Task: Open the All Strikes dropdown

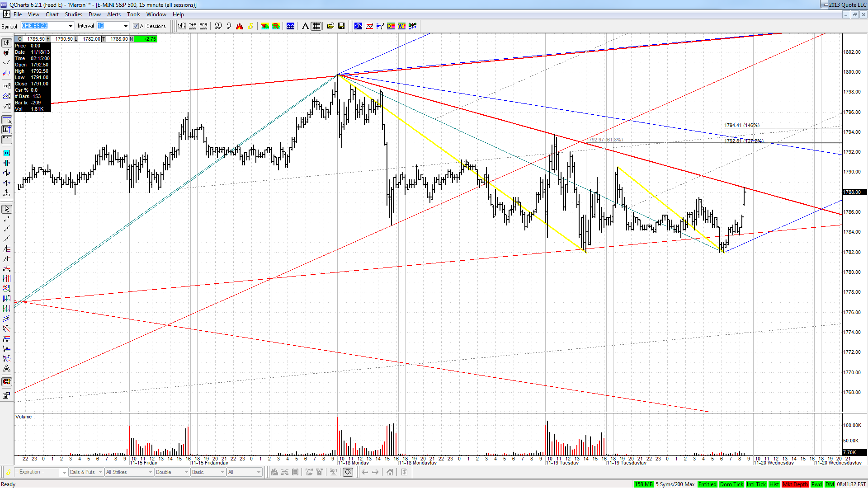Action: 129,472
